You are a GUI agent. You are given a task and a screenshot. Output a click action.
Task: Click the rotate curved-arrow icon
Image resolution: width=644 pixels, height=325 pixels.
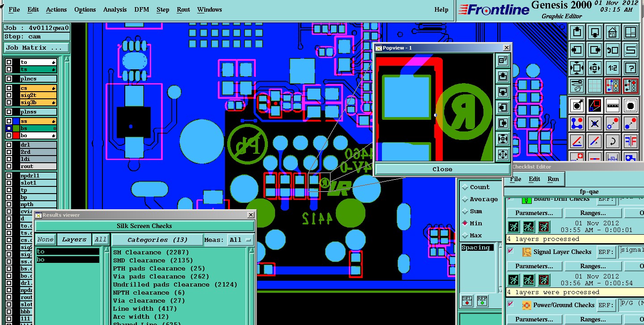612,141
